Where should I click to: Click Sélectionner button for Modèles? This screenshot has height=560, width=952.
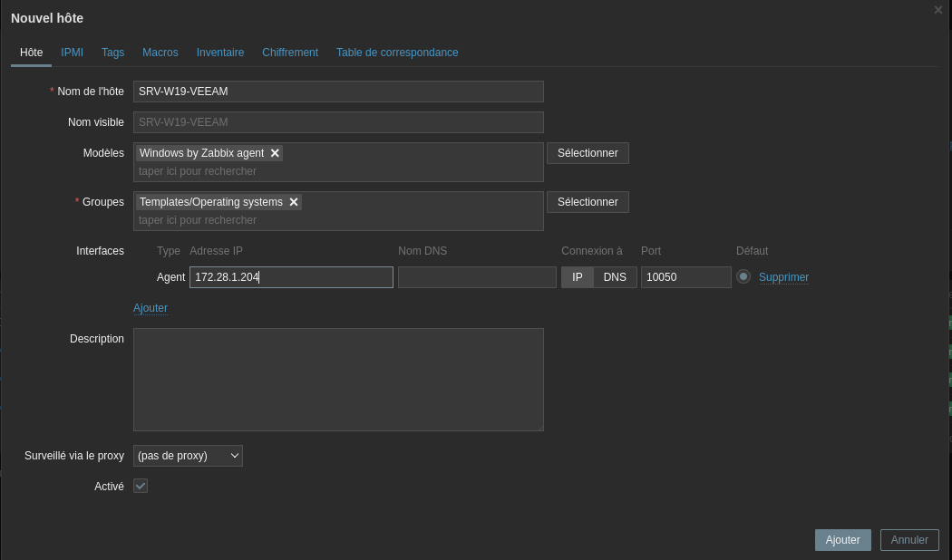coord(588,153)
